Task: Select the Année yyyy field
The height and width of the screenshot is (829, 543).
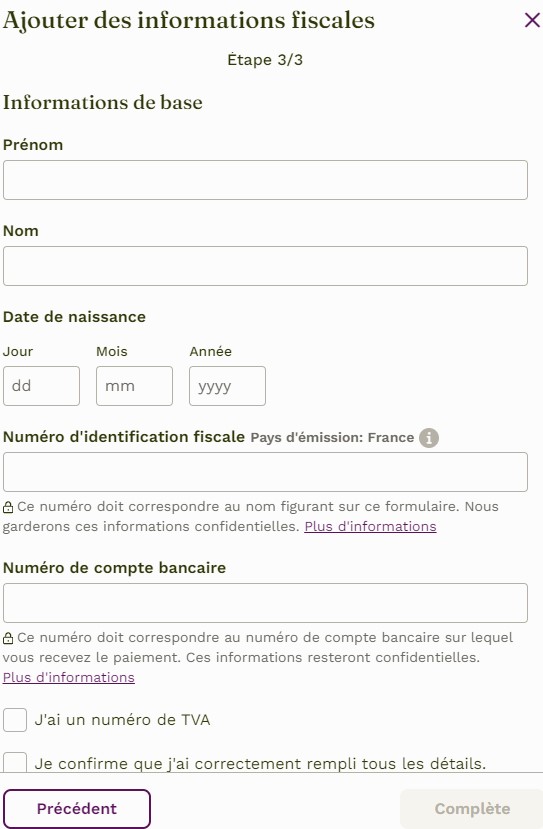Action: [227, 386]
